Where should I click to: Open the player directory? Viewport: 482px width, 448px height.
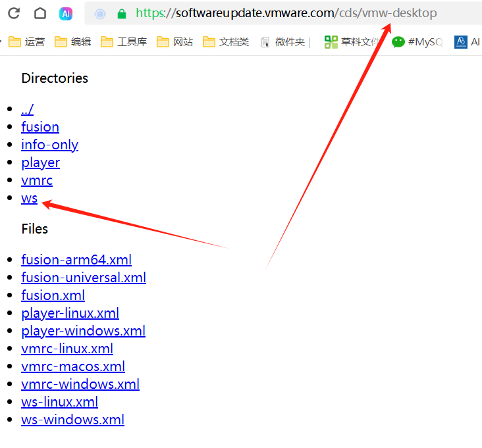coord(41,162)
